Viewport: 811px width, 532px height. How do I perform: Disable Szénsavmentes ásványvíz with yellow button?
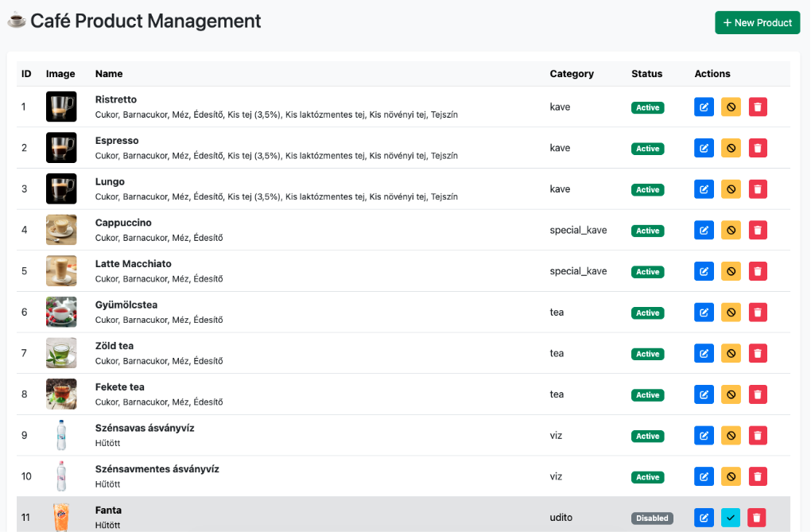[x=731, y=477]
